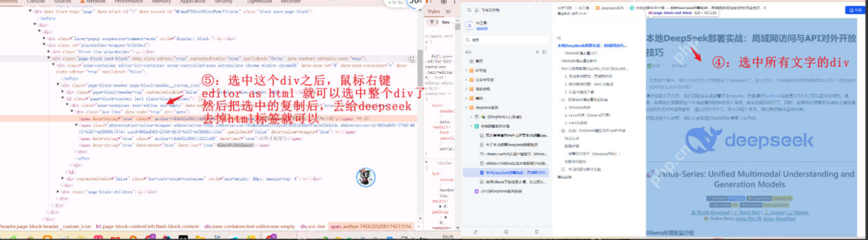
Task: Collapse the deepseek系列 folder
Action: coord(467,108)
